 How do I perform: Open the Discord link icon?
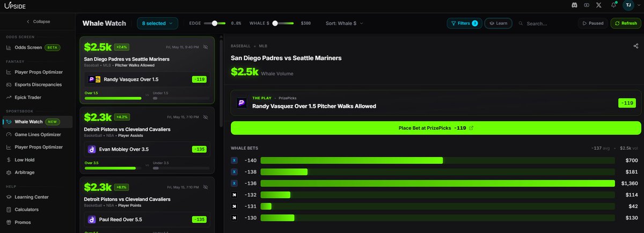574,5
